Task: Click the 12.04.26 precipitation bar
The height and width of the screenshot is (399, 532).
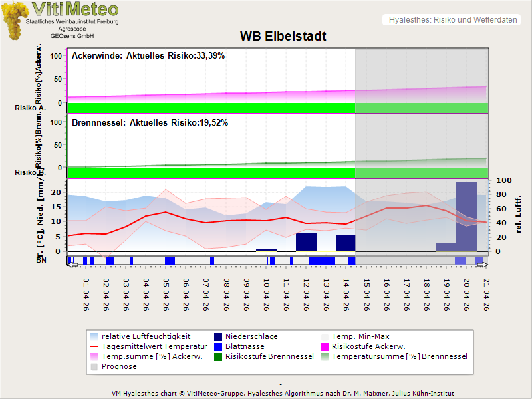Action: click(x=306, y=241)
